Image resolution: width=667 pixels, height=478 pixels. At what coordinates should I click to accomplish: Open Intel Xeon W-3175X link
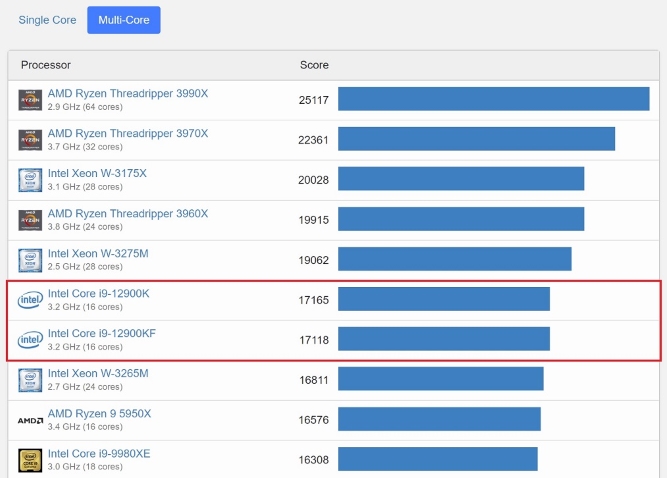click(x=97, y=174)
